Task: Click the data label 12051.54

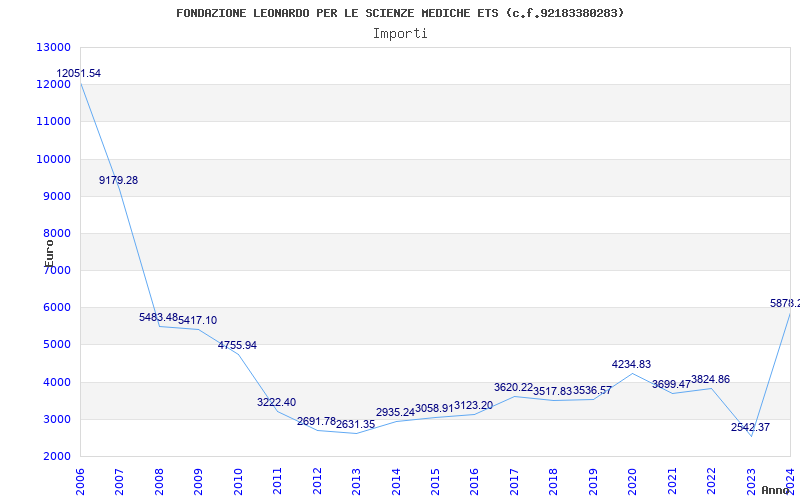Action: (79, 73)
